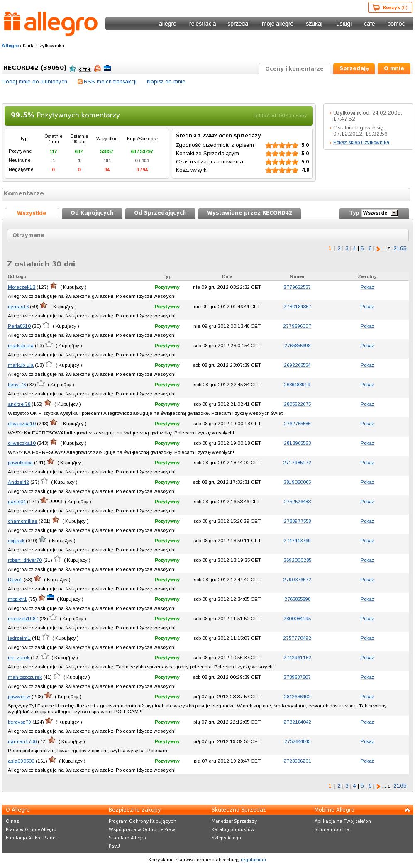The width and height of the screenshot is (415, 868).
Task: Click the star icon next to Moreczek13
Action: coord(54,286)
